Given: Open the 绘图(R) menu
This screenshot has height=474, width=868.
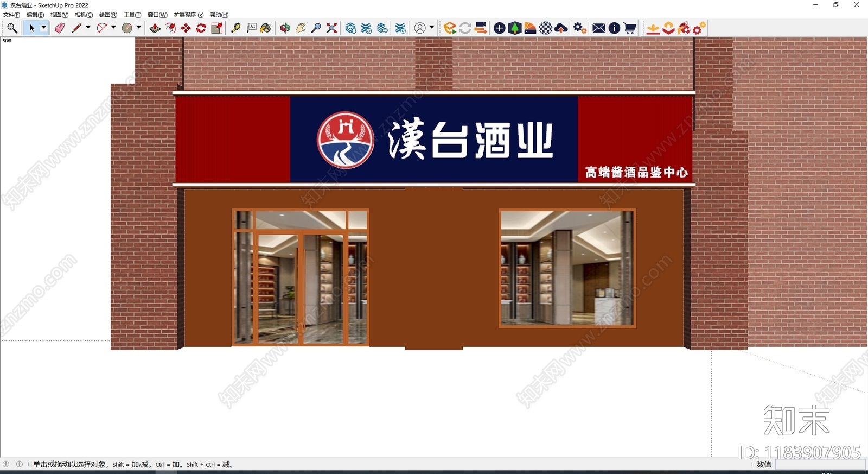Looking at the screenshot, I should coord(108,15).
